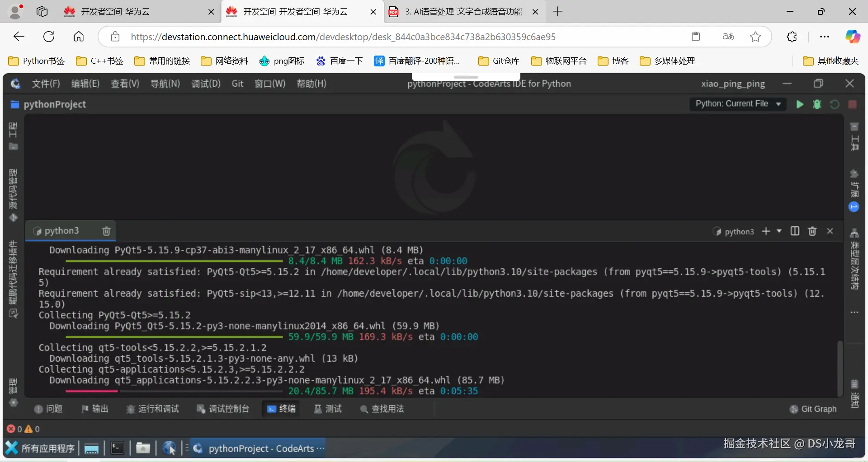Open the Python: Current File run configuration dropdown
The height and width of the screenshot is (462, 868).
(x=738, y=104)
